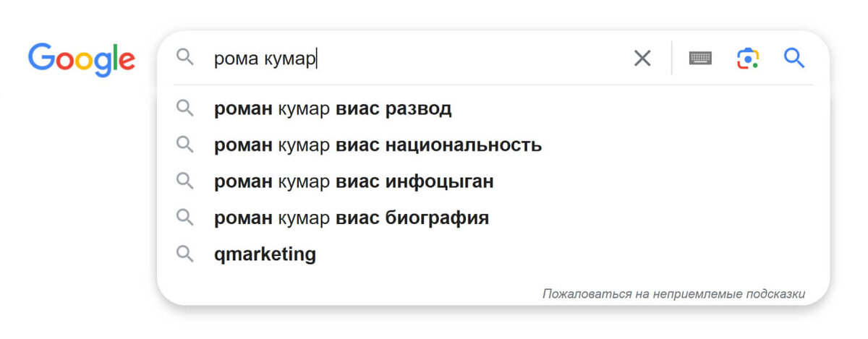Screen dimensions: 868x339
Task: Click magnifier icon beside 'виас национальность' suggestion
Action: (x=185, y=145)
